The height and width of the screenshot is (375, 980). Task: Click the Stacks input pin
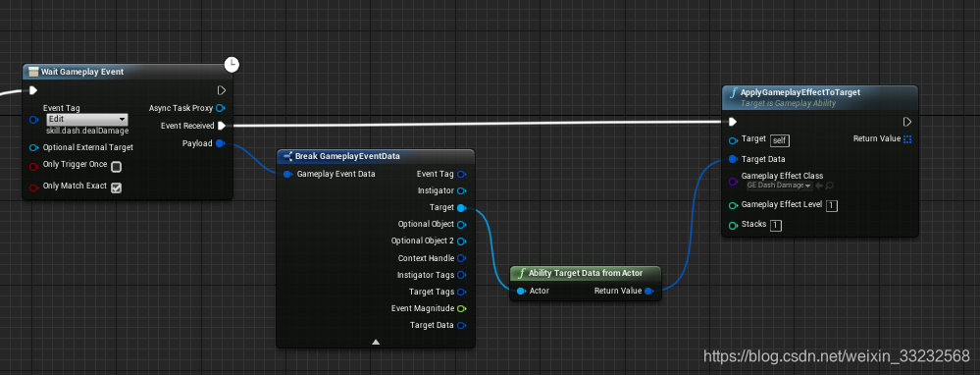(x=733, y=226)
